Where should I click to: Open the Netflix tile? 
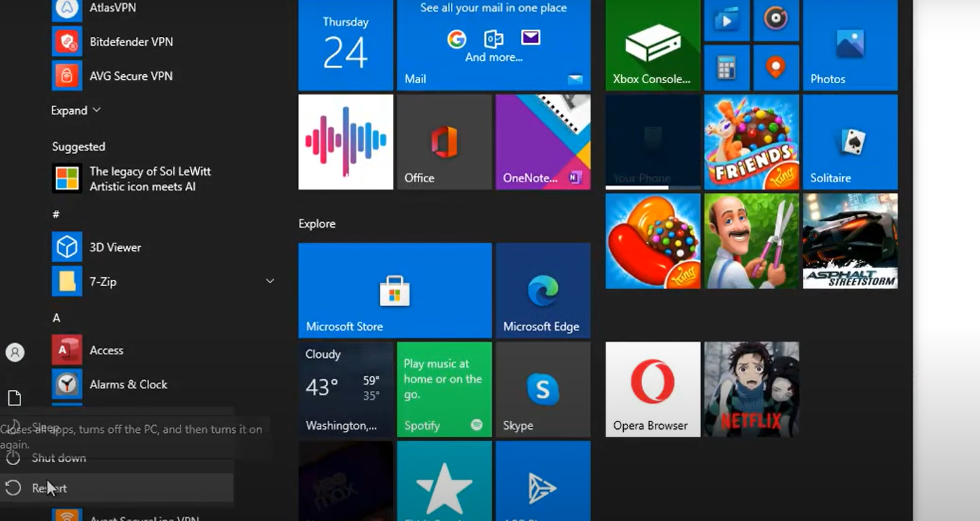(x=751, y=390)
